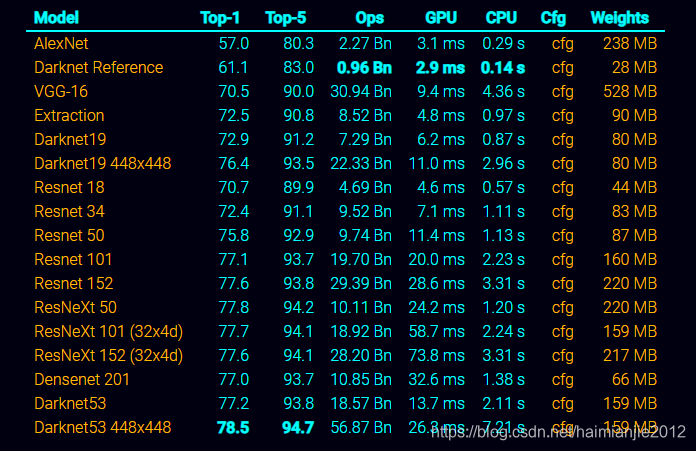The width and height of the screenshot is (696, 451).
Task: Open the cfg link in ResNeXt 50 row
Action: [x=562, y=308]
